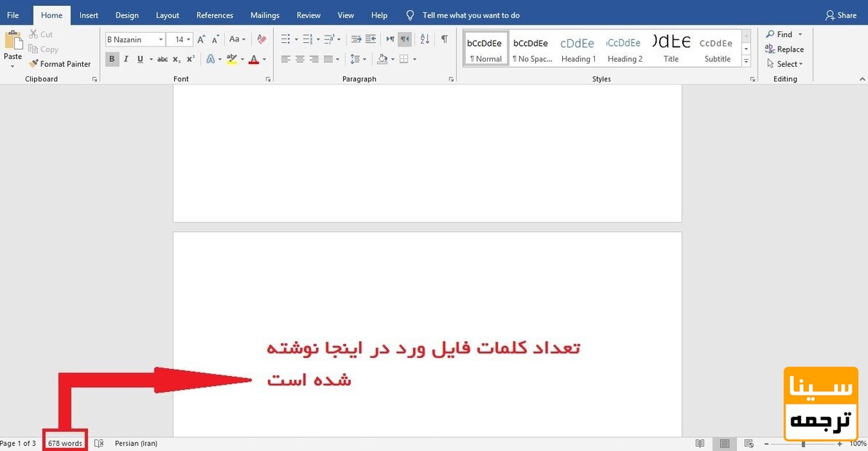Switch to the Insert ribbon tab

point(88,15)
